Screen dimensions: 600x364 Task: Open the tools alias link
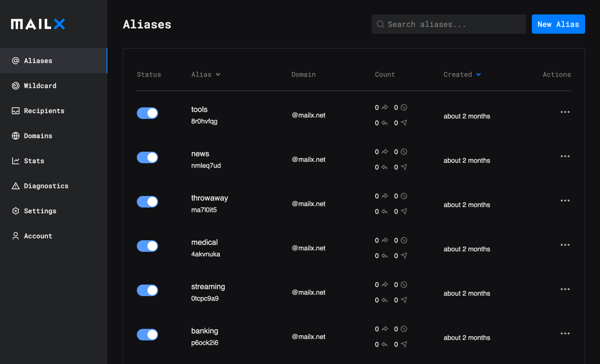pos(200,109)
